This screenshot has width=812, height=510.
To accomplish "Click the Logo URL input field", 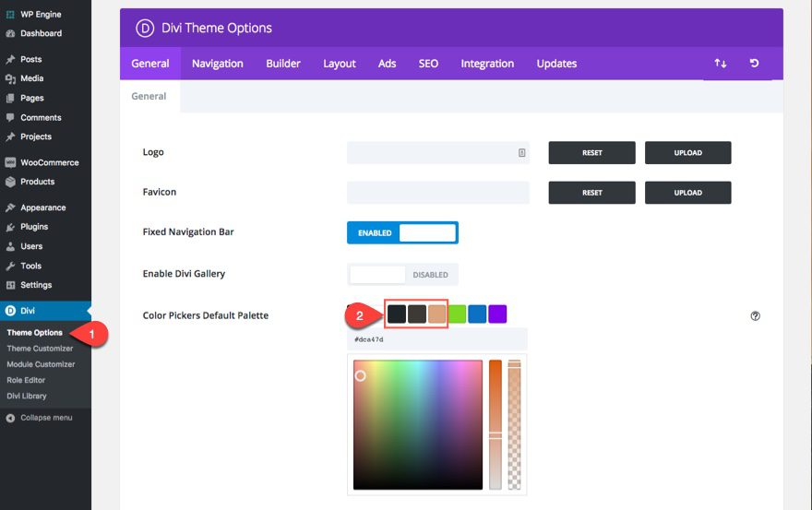I will tap(432, 153).
